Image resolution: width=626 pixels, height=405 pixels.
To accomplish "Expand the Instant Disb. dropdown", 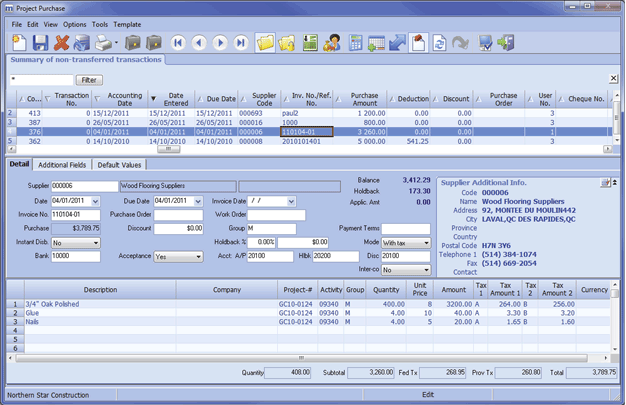I will pos(95,242).
